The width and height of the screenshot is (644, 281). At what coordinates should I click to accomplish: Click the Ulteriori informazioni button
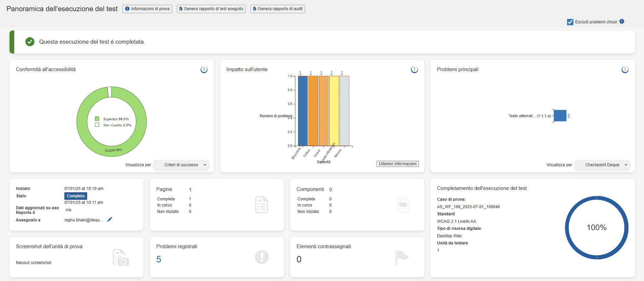pos(398,164)
